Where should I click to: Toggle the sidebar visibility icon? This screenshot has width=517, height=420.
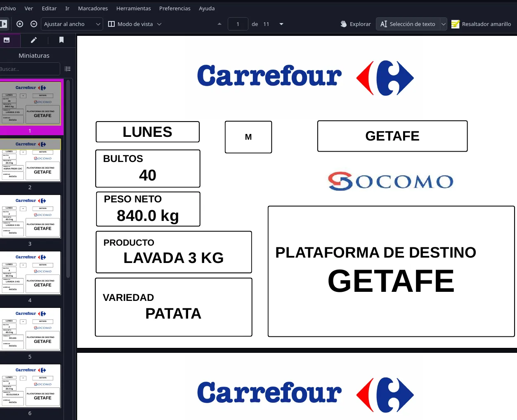click(x=4, y=23)
